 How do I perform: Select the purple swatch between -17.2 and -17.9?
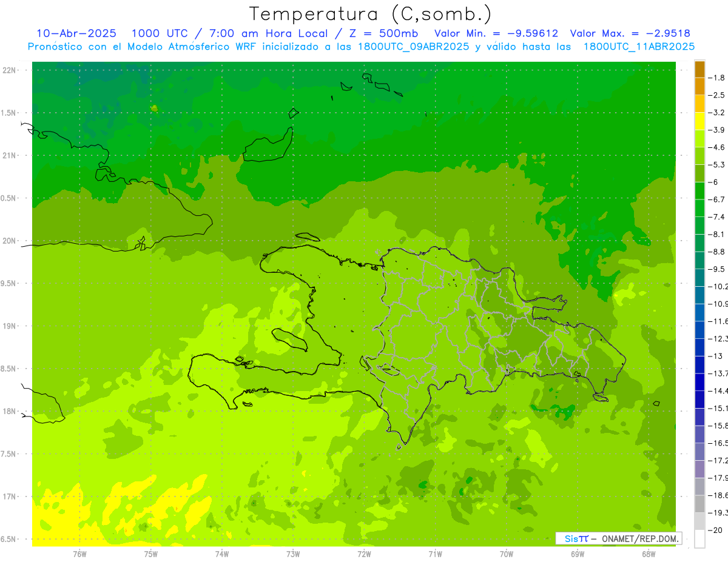[x=699, y=469]
